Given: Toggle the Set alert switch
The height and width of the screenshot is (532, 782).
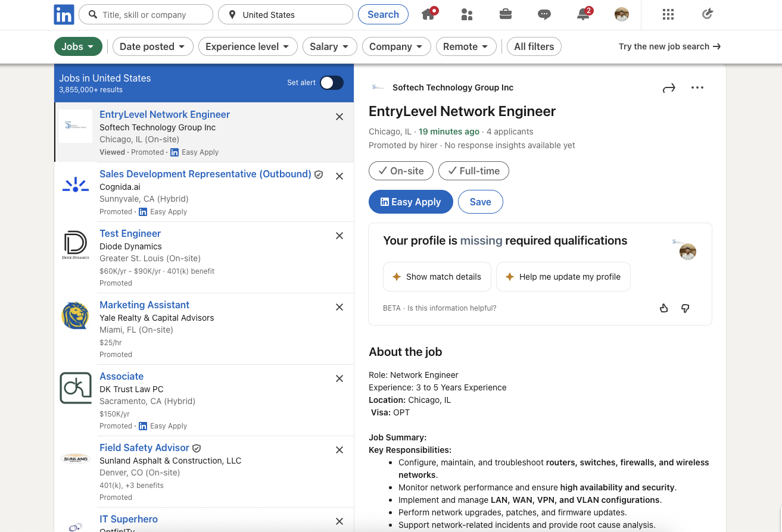Looking at the screenshot, I should tap(332, 83).
